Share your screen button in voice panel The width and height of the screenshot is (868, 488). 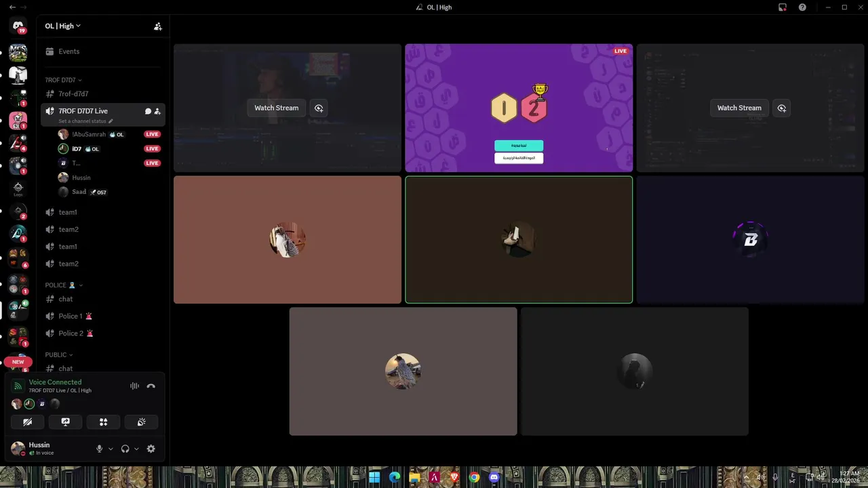click(66, 422)
